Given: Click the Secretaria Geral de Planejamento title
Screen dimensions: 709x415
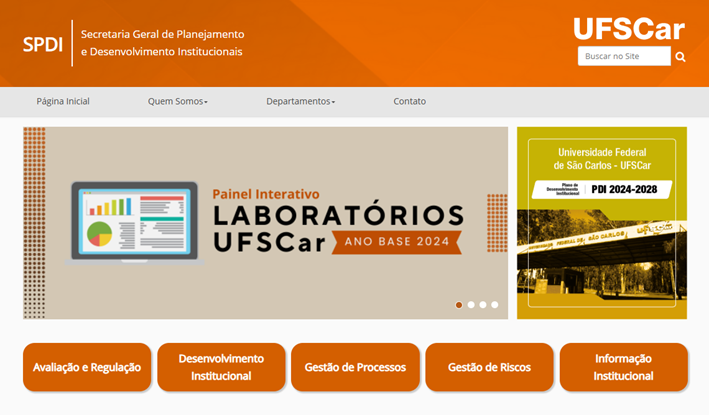Looking at the screenshot, I should (x=162, y=43).
